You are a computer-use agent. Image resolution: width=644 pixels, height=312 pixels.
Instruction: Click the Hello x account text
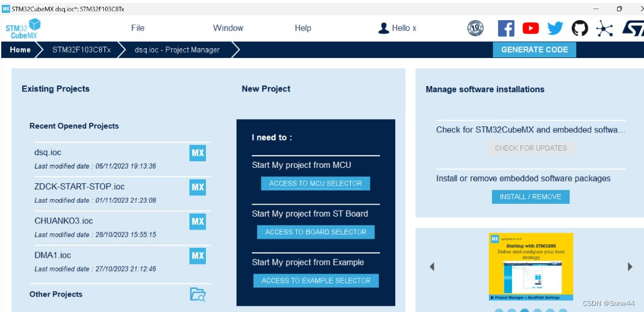pyautogui.click(x=404, y=28)
